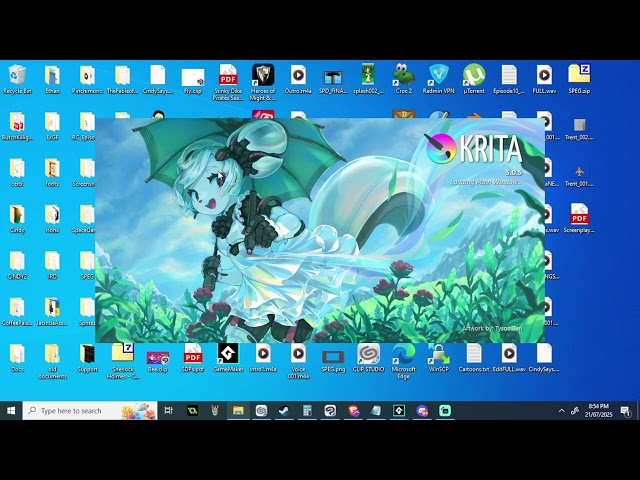Select the Pinchimono folder icon

(x=87, y=79)
